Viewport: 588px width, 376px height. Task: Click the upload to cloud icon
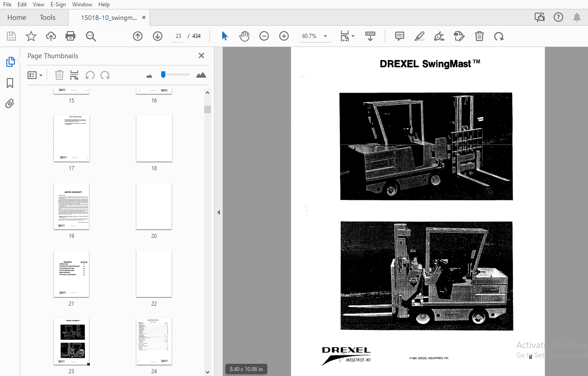tap(51, 36)
